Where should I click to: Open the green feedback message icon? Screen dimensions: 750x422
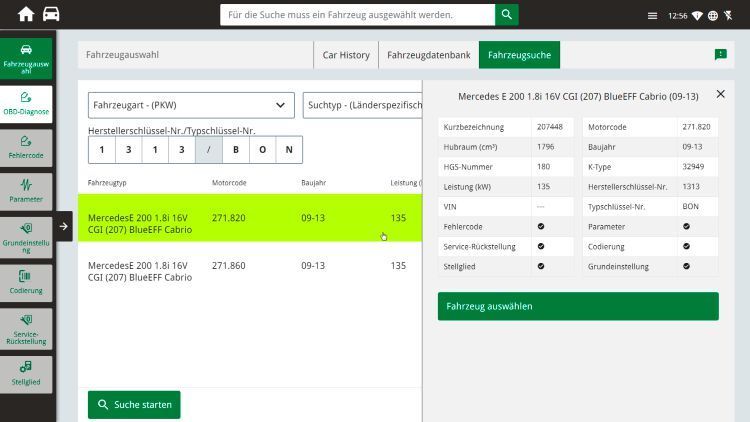(x=720, y=55)
